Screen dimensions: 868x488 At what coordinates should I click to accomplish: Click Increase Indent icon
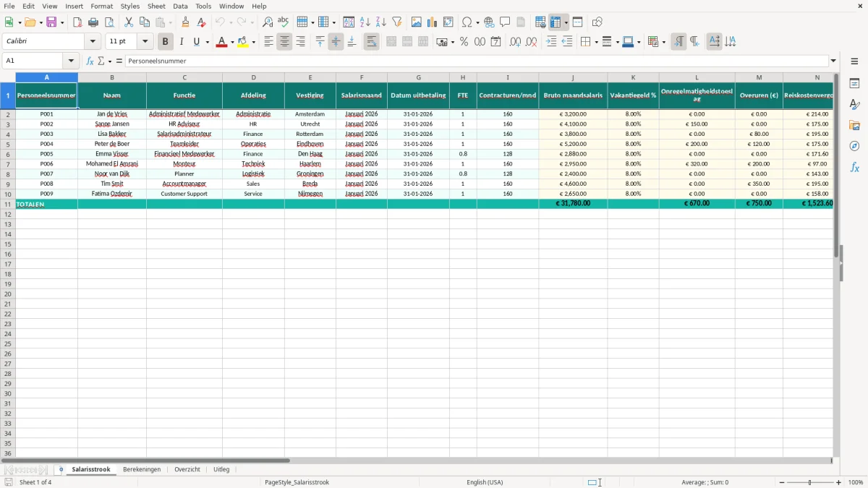(x=551, y=42)
